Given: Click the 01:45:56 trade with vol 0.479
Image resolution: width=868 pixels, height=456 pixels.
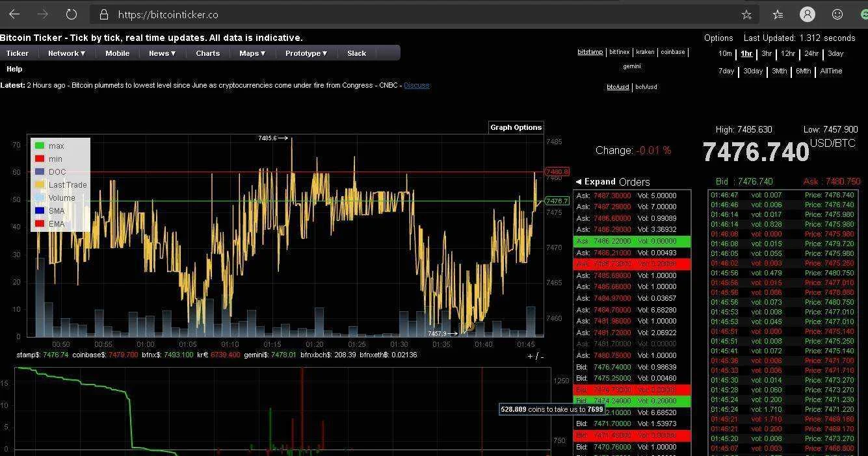Looking at the screenshot, I should click(784, 273).
